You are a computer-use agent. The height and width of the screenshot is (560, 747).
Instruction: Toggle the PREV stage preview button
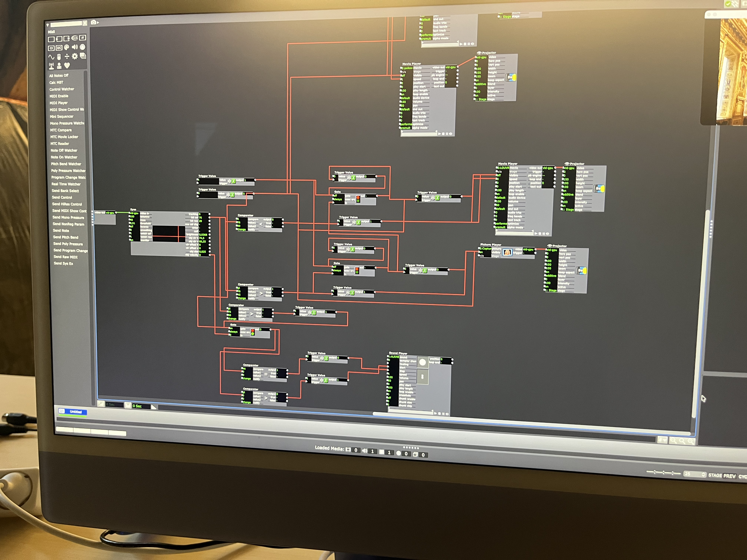coord(729,476)
